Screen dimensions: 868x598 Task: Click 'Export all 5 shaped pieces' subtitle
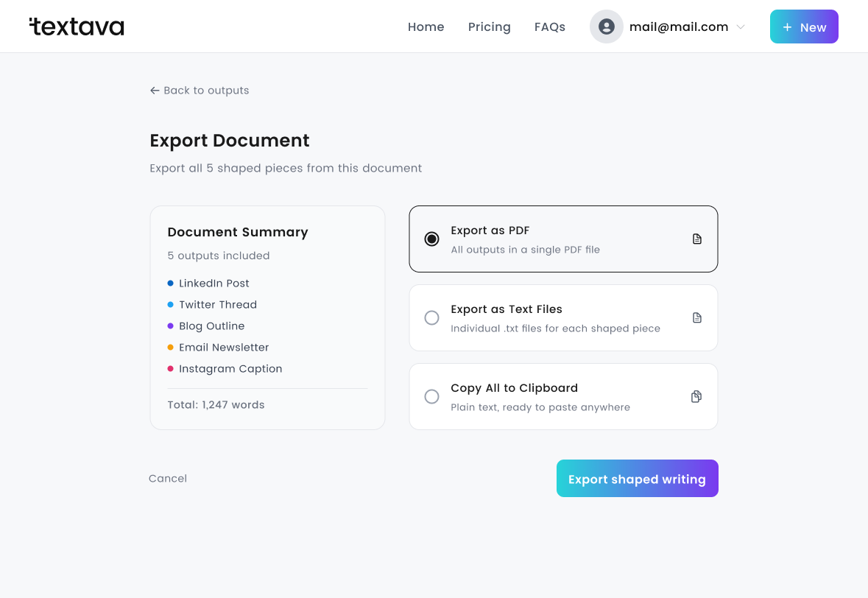point(286,169)
